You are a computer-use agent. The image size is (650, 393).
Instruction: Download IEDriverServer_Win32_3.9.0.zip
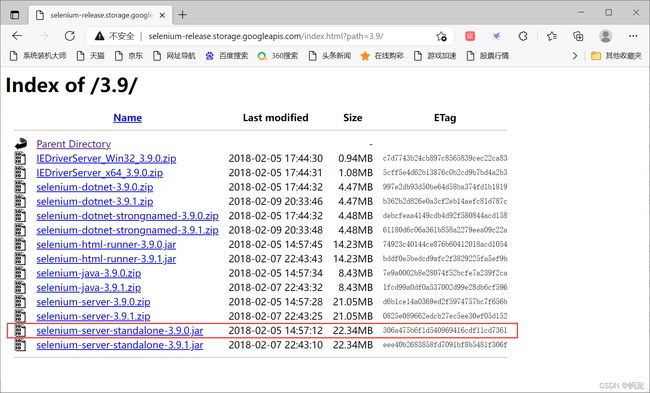coord(106,158)
